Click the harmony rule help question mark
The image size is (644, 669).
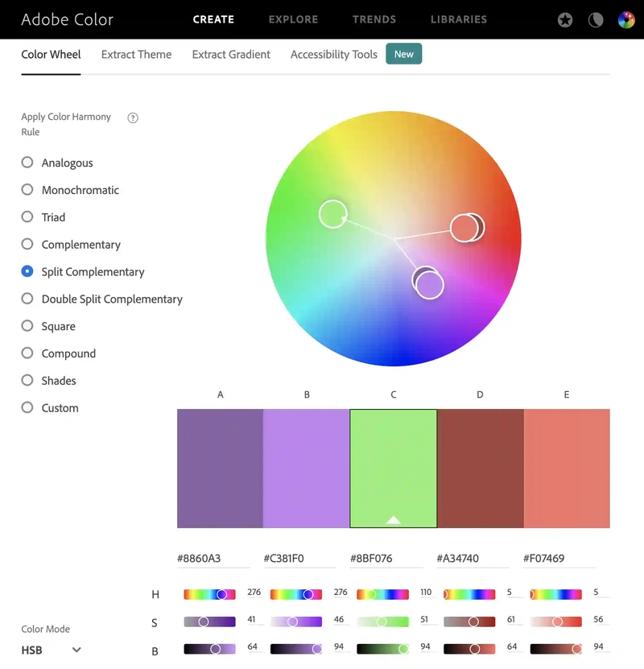(x=133, y=118)
